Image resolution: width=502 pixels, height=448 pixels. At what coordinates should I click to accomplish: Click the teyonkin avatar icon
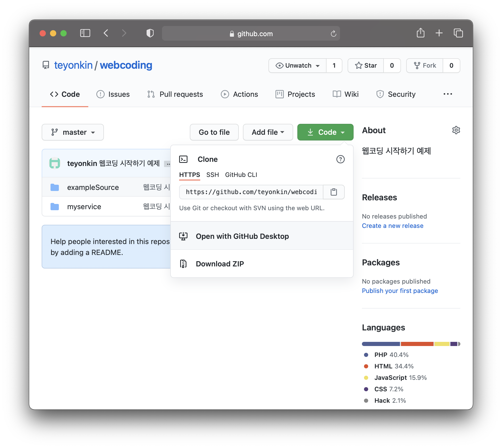55,163
